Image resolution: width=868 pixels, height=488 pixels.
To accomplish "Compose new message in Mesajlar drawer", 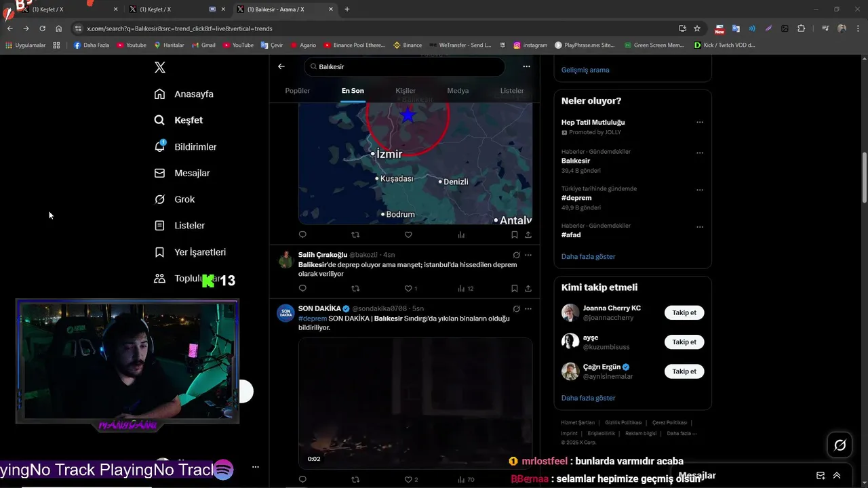I will (x=821, y=476).
